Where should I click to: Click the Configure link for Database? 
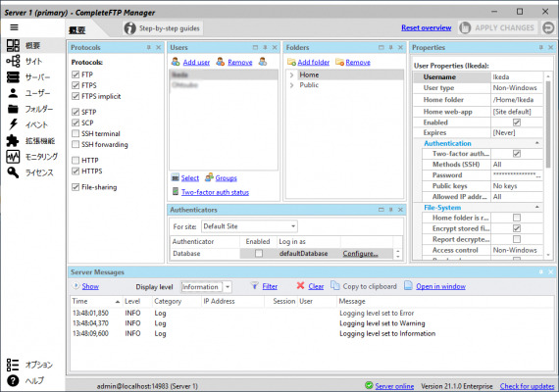(x=360, y=254)
